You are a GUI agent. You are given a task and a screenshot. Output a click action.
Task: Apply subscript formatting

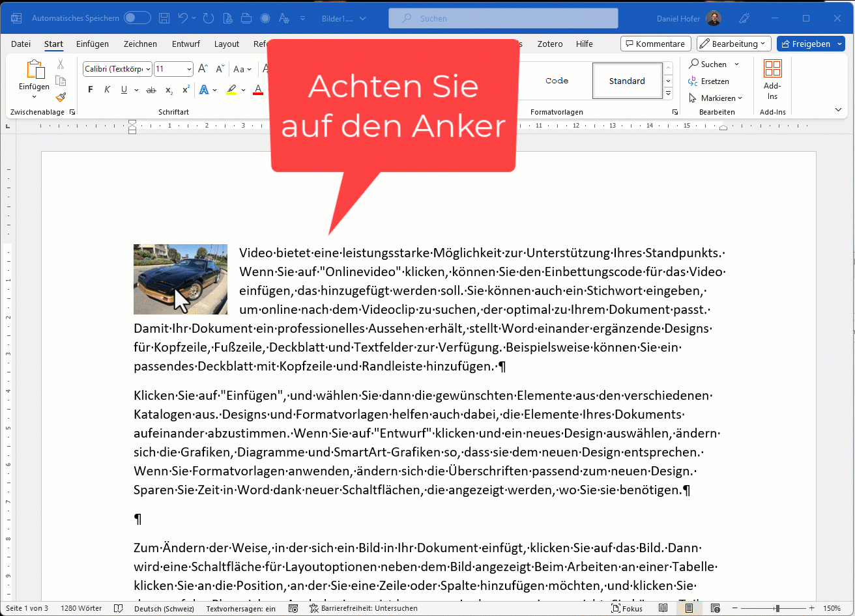pos(169,90)
